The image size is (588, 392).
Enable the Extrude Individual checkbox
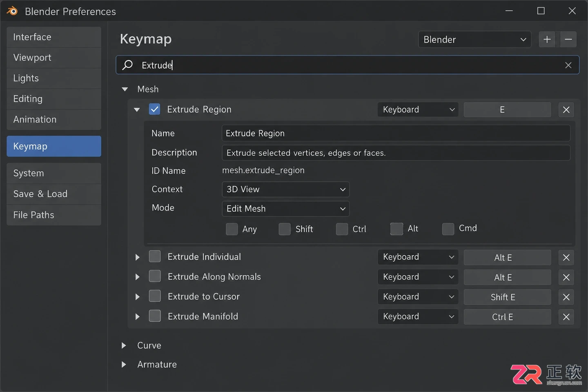[x=155, y=256]
